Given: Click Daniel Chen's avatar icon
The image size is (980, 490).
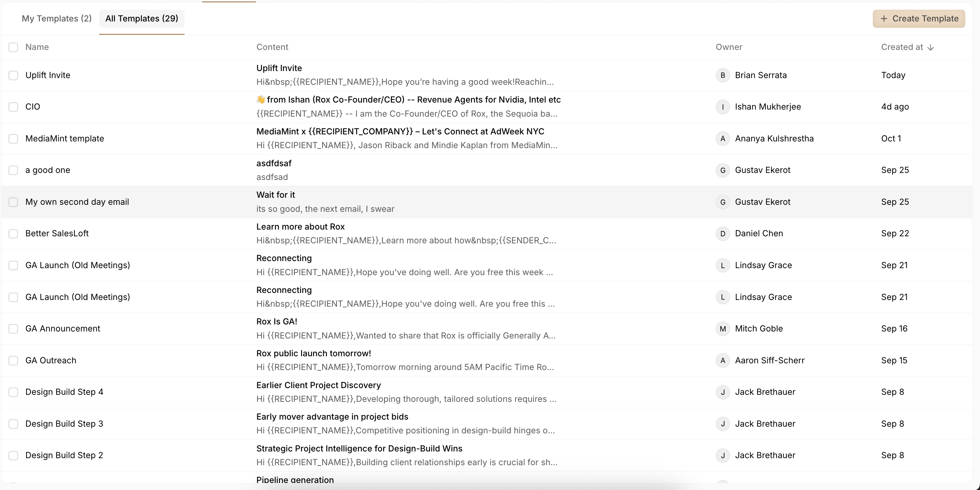Looking at the screenshot, I should 722,233.
